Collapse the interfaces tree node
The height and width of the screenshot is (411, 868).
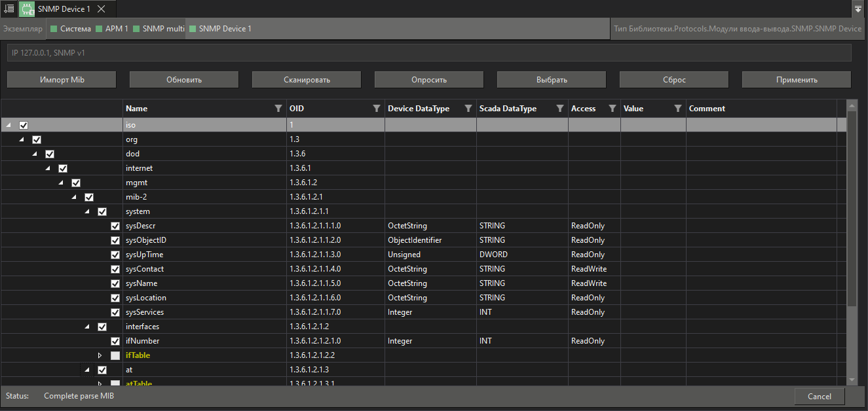[86, 326]
